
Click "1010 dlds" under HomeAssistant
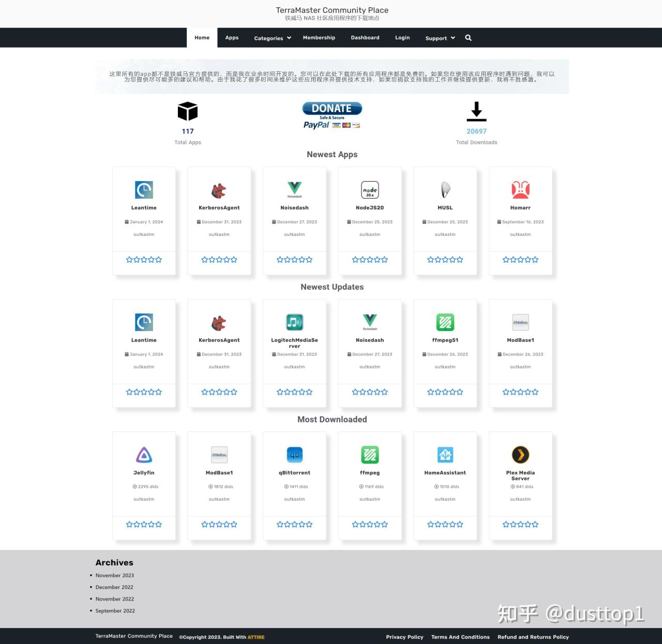[x=447, y=487]
